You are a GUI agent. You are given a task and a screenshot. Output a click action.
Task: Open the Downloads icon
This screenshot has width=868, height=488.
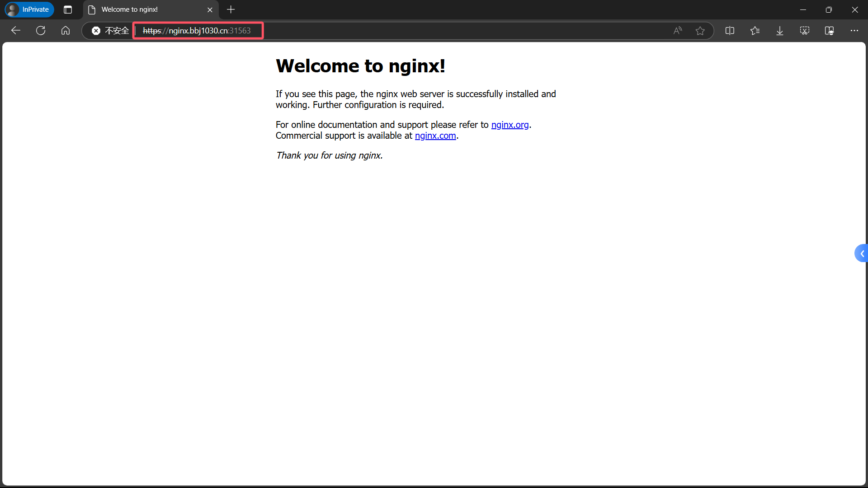[x=780, y=31]
